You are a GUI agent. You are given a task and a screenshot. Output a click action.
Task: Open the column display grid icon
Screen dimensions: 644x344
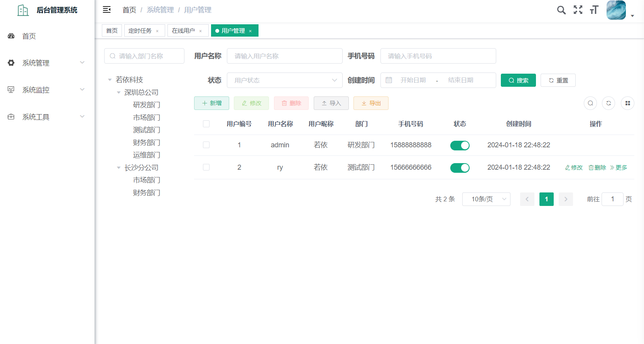click(x=627, y=103)
